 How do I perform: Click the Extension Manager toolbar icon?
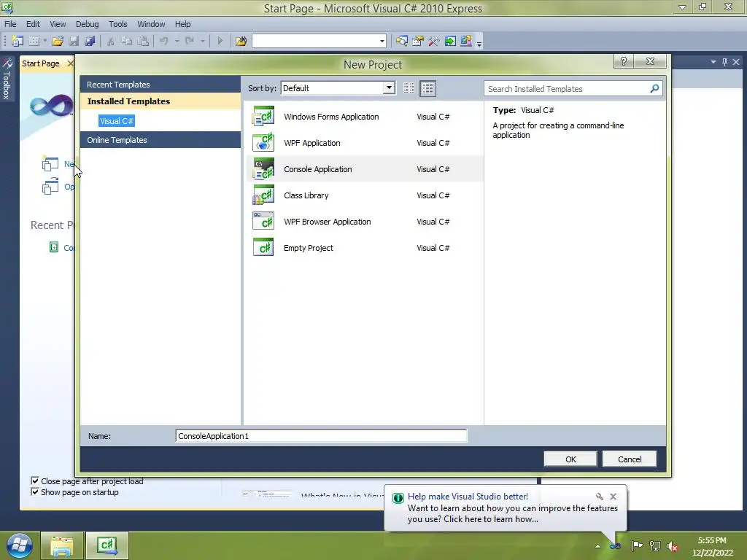pyautogui.click(x=466, y=41)
